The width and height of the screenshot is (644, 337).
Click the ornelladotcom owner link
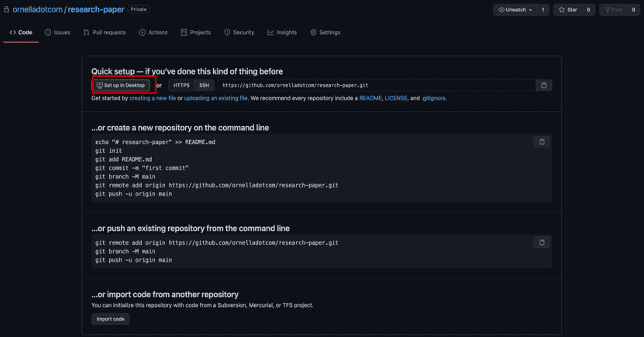pos(38,9)
